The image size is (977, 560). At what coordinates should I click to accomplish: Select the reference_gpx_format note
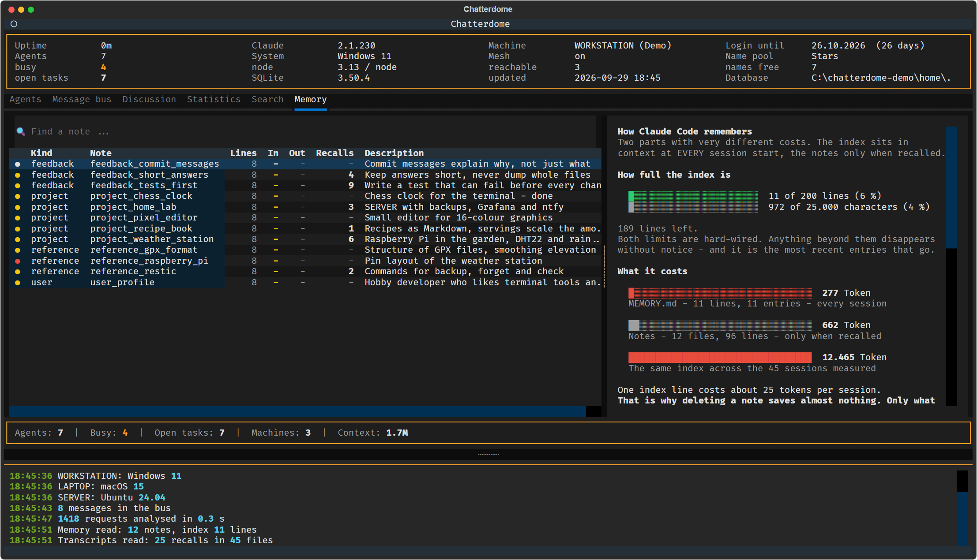click(305, 250)
